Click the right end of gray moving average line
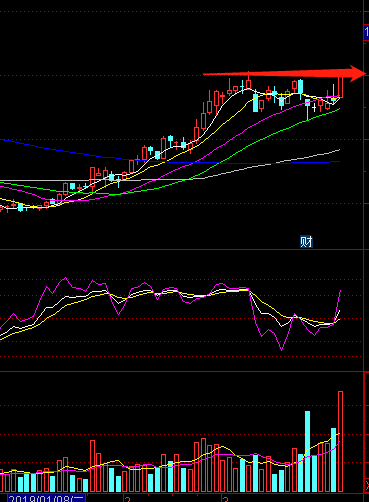 tap(339, 150)
